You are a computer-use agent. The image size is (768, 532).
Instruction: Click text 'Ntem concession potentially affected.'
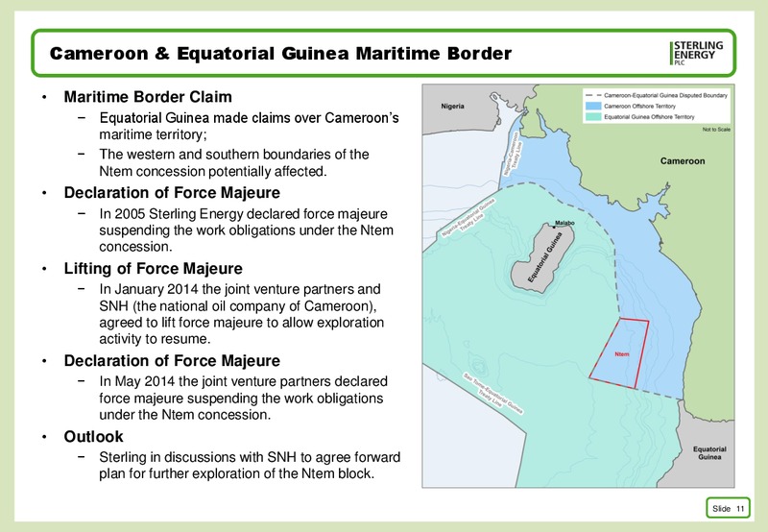(x=213, y=172)
